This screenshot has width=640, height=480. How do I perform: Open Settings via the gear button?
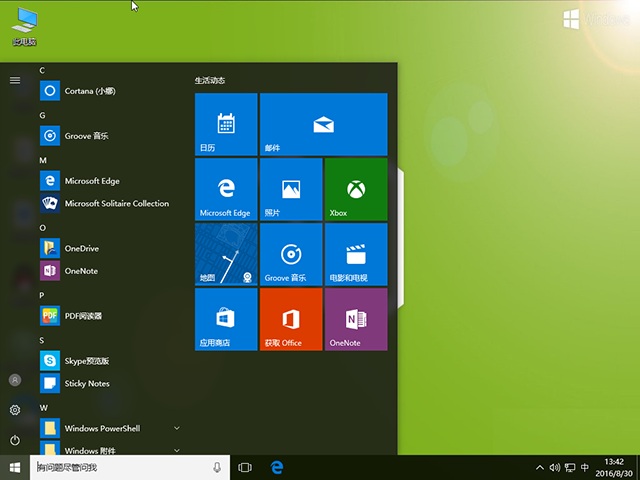click(x=15, y=410)
